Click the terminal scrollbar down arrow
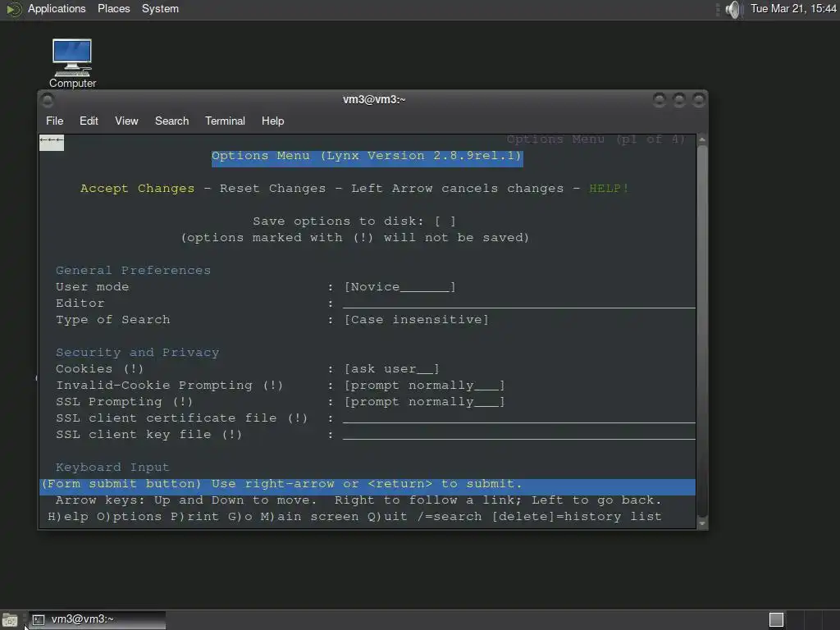Viewport: 840px width, 630px height. tap(702, 523)
